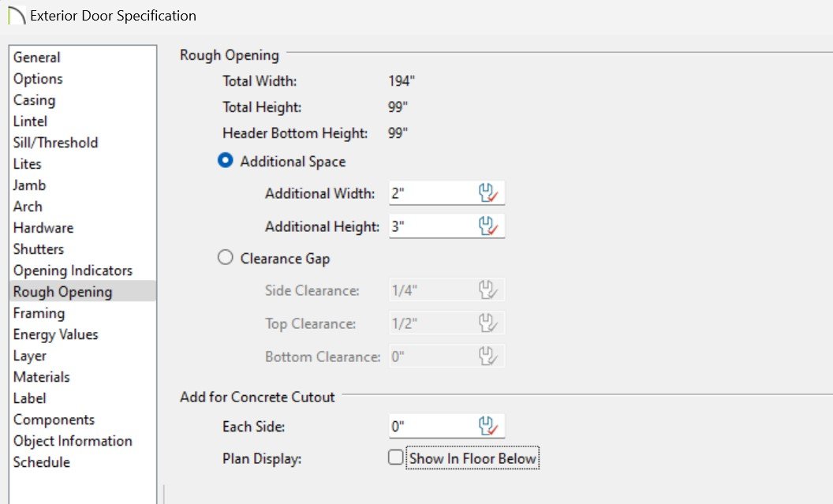Screen dimensions: 833x504
Task: Open the General panel
Action: click(36, 58)
